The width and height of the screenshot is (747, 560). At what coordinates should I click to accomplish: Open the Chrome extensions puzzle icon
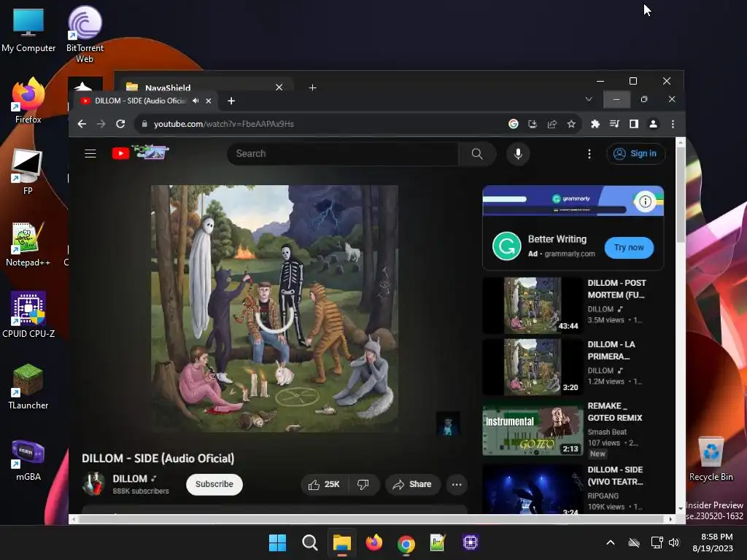click(595, 124)
